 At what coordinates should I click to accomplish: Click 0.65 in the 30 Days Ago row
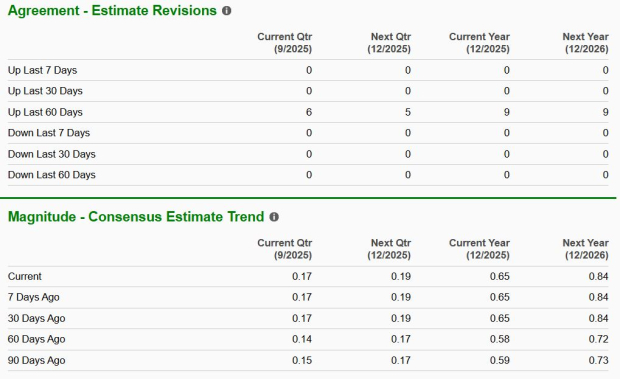500,318
